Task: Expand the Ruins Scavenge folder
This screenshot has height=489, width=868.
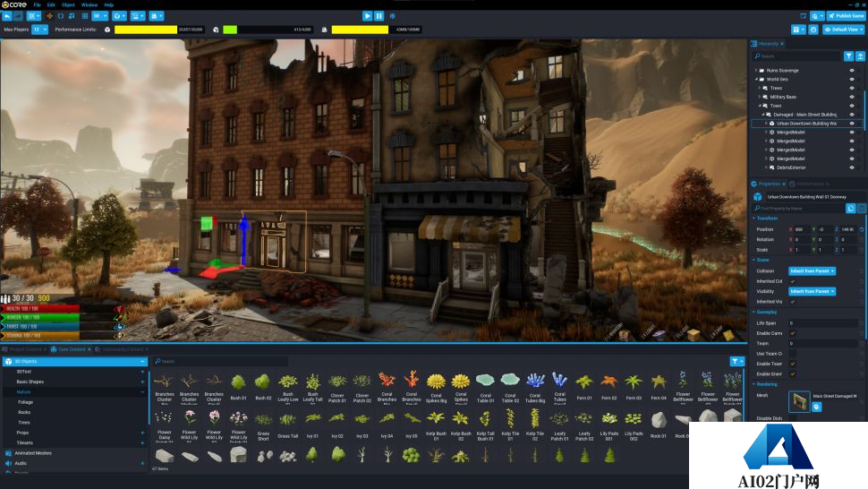Action: (756, 71)
